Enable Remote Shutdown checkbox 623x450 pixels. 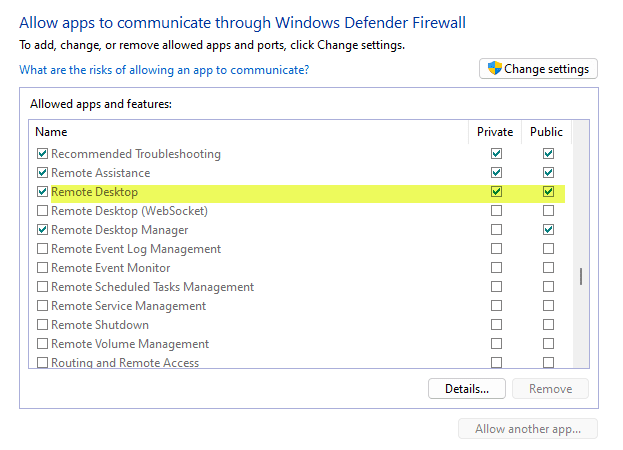pos(42,325)
